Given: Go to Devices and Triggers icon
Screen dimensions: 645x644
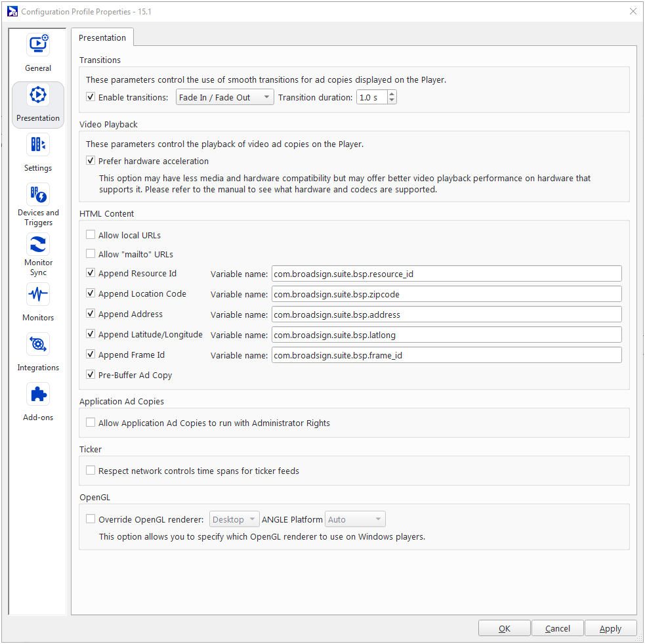Looking at the screenshot, I should pyautogui.click(x=38, y=195).
